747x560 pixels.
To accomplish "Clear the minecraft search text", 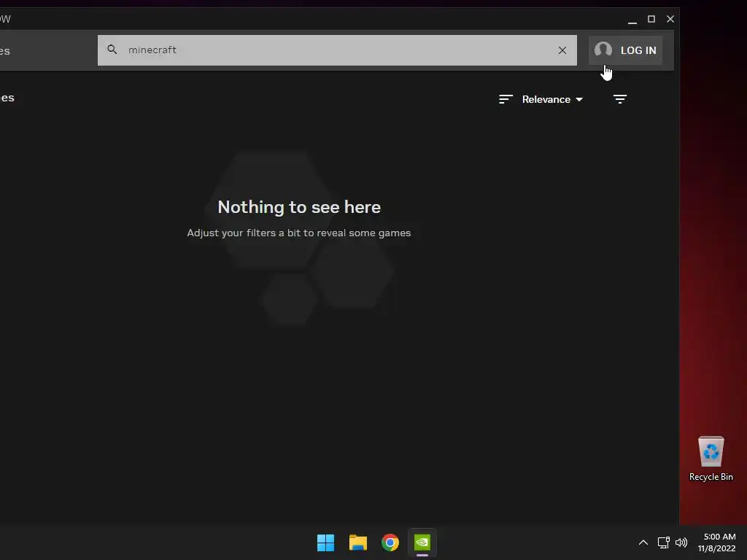I will pyautogui.click(x=562, y=50).
